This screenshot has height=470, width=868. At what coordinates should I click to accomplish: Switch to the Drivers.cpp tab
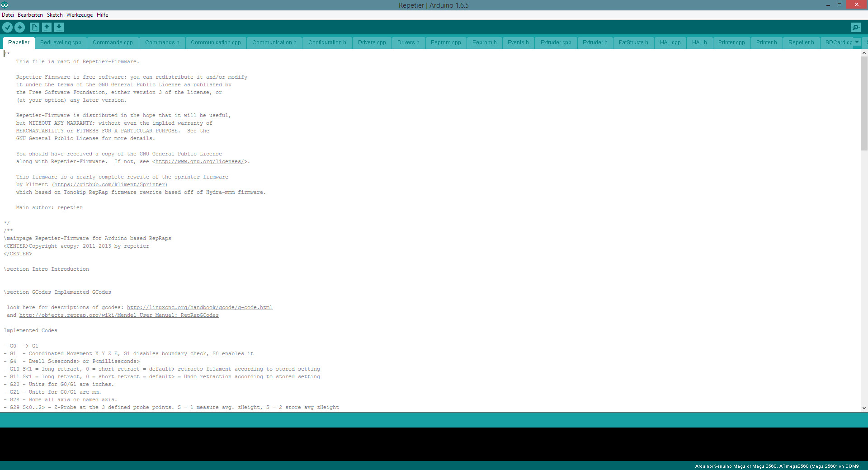(372, 42)
